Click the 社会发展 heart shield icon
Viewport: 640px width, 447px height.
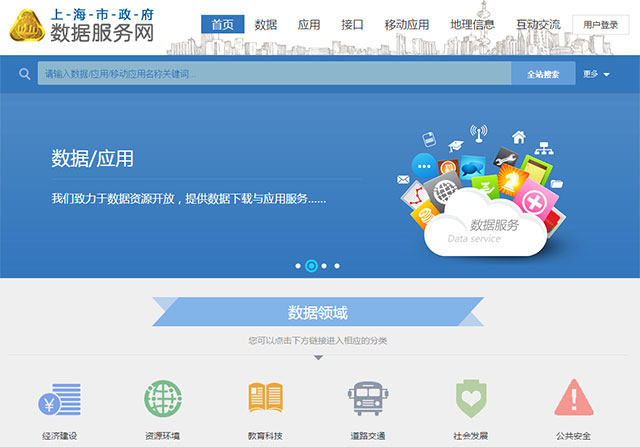(x=470, y=399)
